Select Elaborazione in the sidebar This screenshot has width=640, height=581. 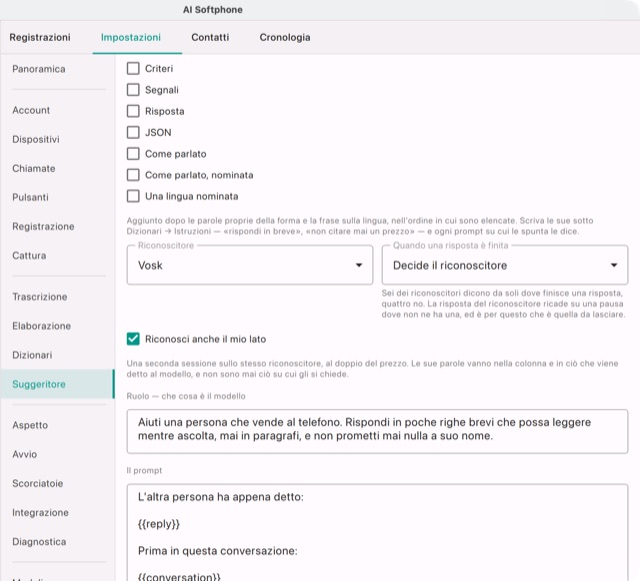tap(42, 326)
